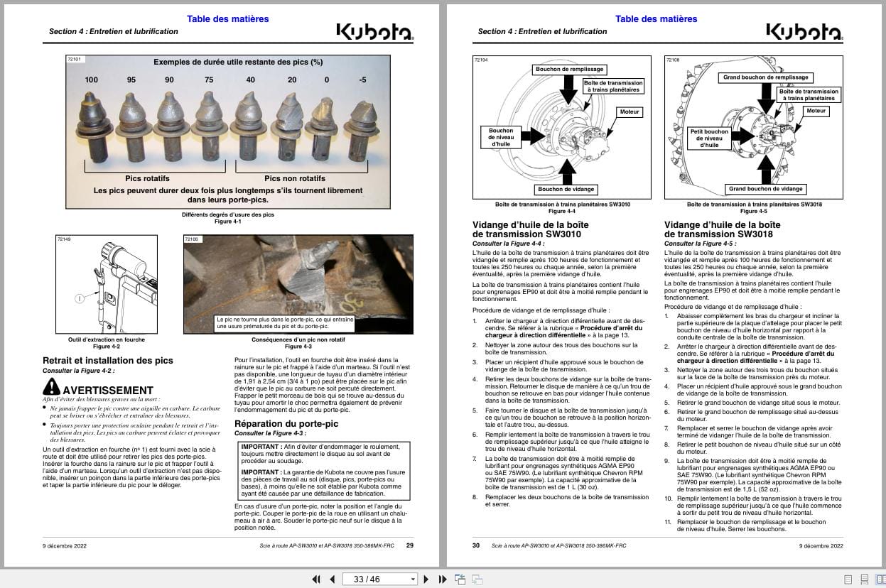Click page number 30 in right footer
Image resolution: width=886 pixels, height=588 pixels.
click(x=476, y=545)
